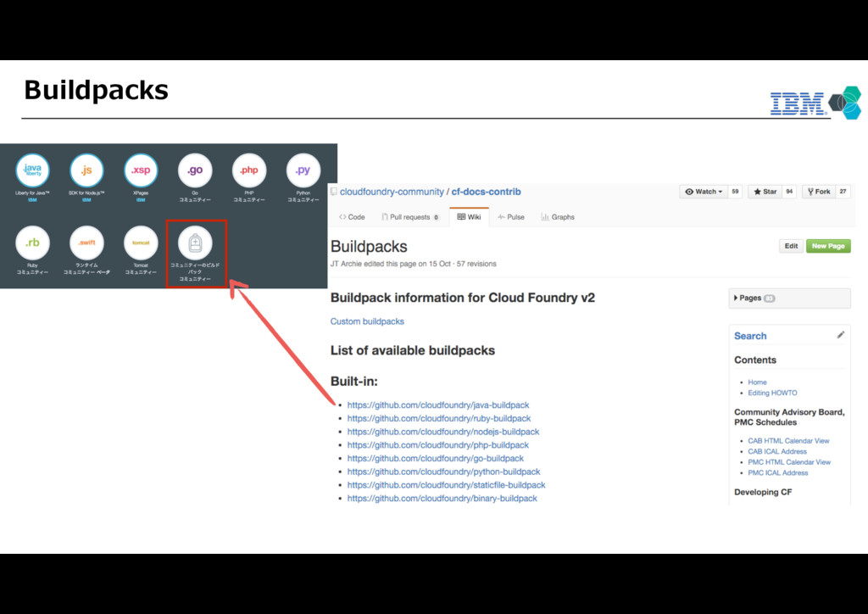Click the Search sidebar heading link

[750, 336]
